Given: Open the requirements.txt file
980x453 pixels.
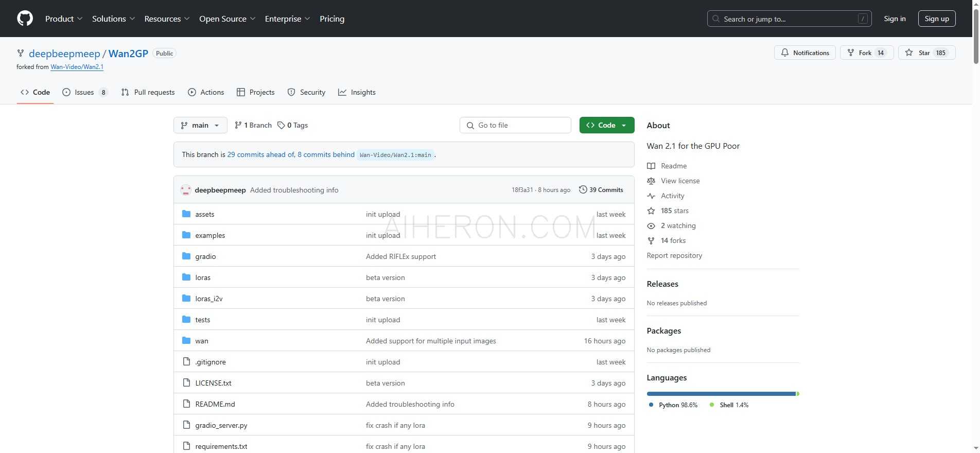Looking at the screenshot, I should 221,446.
